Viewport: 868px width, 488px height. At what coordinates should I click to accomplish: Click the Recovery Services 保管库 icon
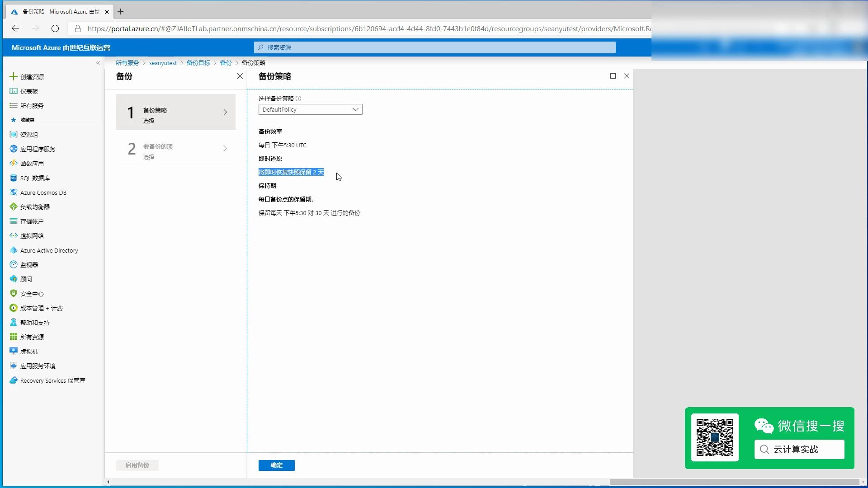(14, 380)
